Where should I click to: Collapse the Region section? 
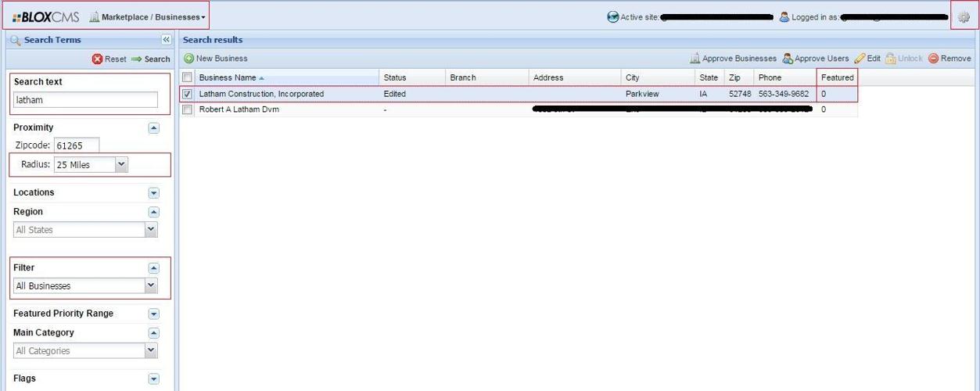(153, 212)
